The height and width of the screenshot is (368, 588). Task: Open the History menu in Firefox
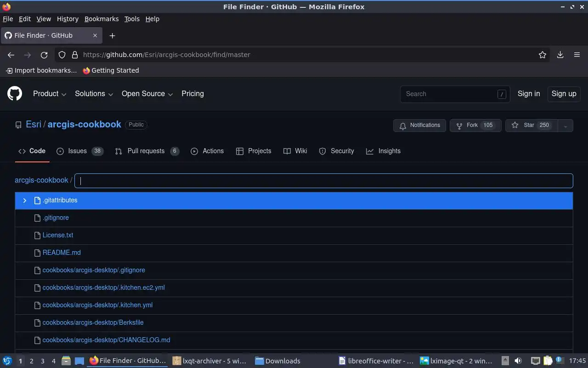tap(68, 19)
